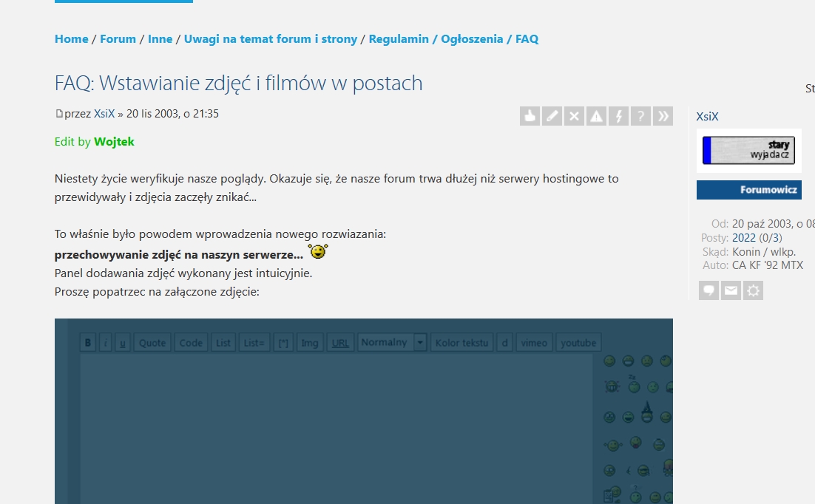Click the X delete post icon
Image resolution: width=815 pixels, height=504 pixels.
click(x=574, y=116)
